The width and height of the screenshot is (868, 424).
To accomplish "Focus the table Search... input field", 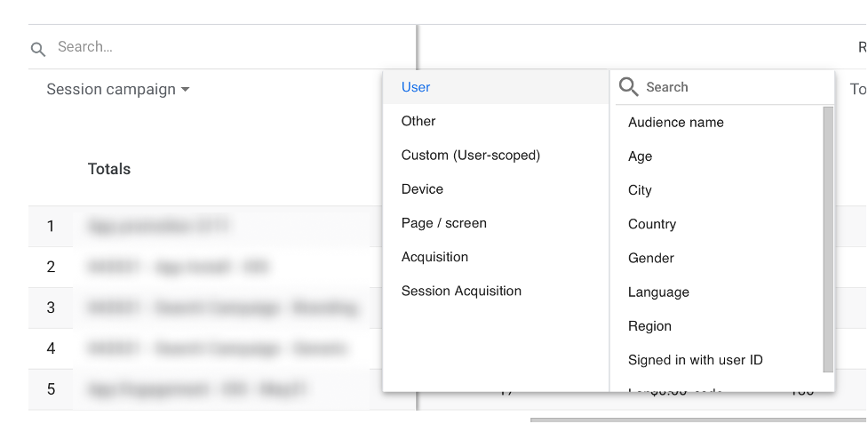I will tap(222, 47).
